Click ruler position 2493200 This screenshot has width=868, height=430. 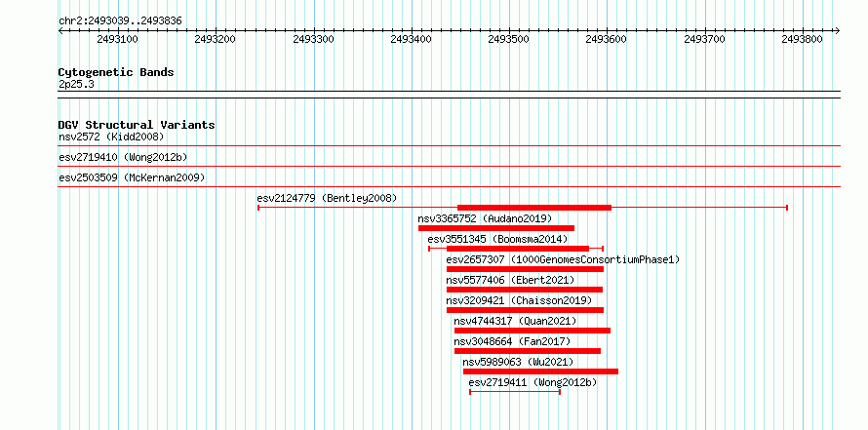(x=216, y=39)
